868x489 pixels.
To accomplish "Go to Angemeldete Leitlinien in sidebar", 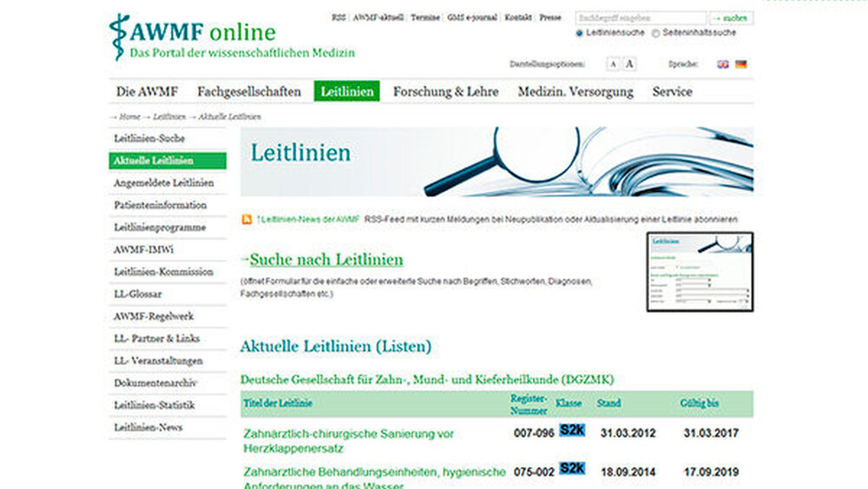I will pos(163,183).
